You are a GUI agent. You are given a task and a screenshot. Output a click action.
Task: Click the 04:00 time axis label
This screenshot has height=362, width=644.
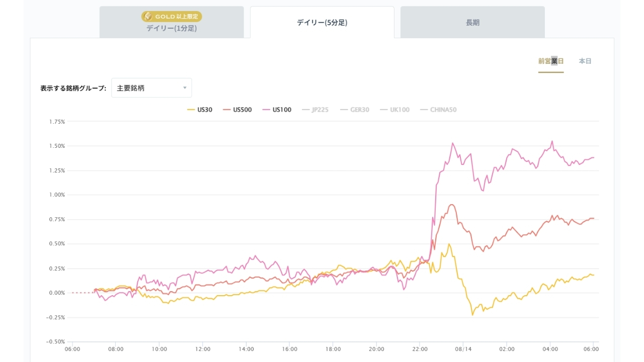550,348
